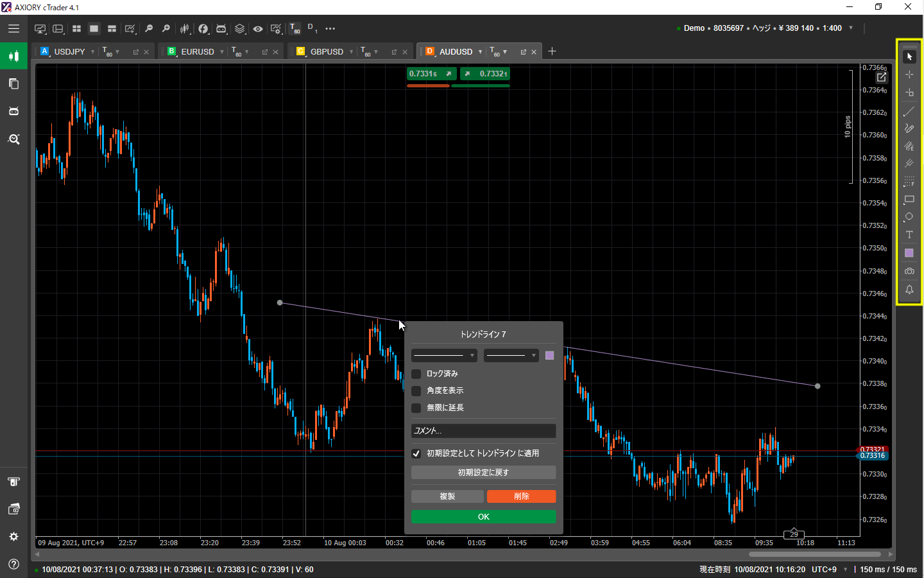Viewport: 924px width, 578px height.
Task: Open the line style dropdown in dialog
Action: (511, 355)
